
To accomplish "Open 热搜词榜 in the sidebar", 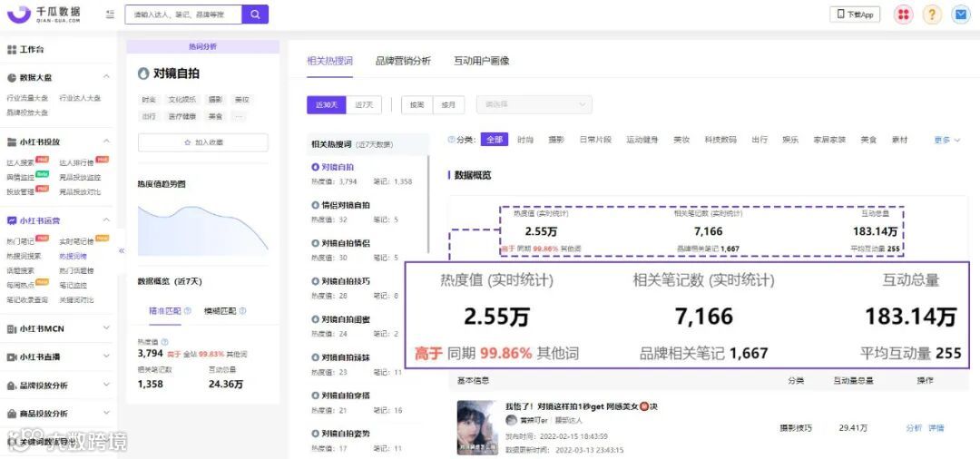I will pos(73,256).
